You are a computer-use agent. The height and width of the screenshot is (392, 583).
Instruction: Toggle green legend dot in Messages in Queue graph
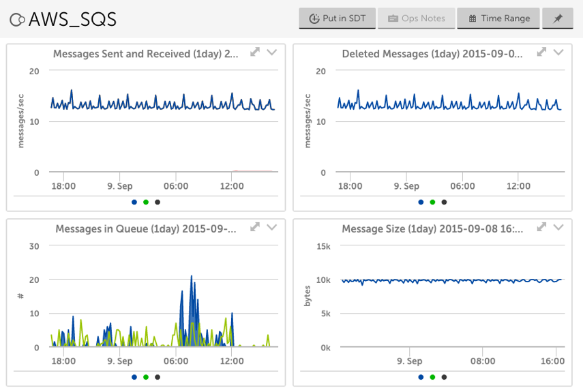pyautogui.click(x=146, y=377)
